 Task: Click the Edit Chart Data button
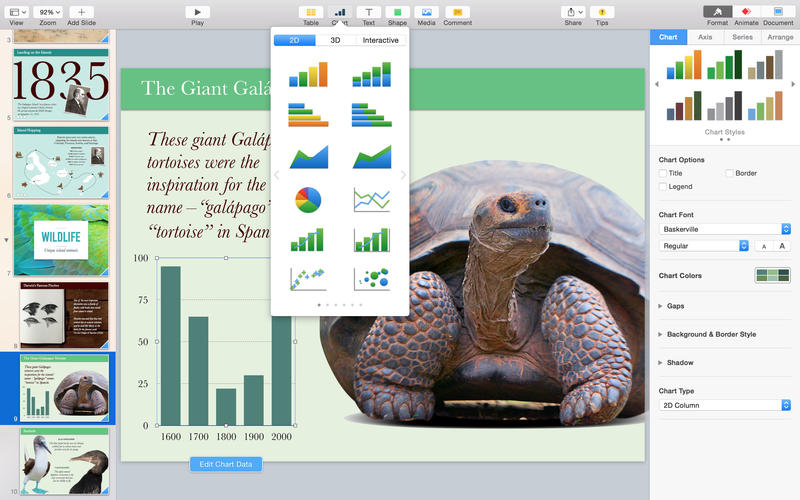226,464
